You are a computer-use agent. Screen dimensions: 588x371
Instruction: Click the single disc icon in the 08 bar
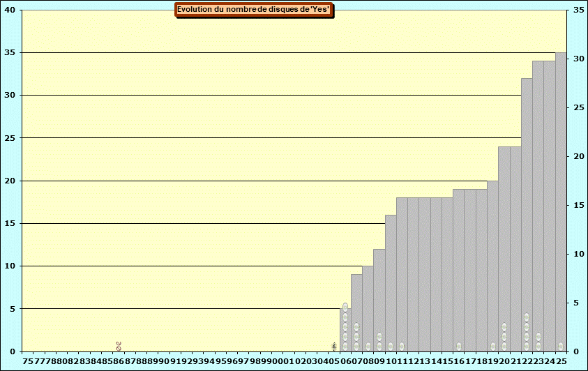coord(368,347)
